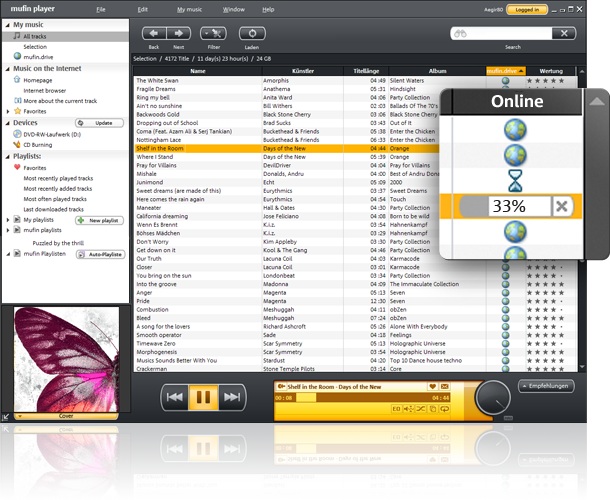610x500 pixels.
Task: Mark the playing track as a favorite with the heart icon
Action: [x=433, y=386]
